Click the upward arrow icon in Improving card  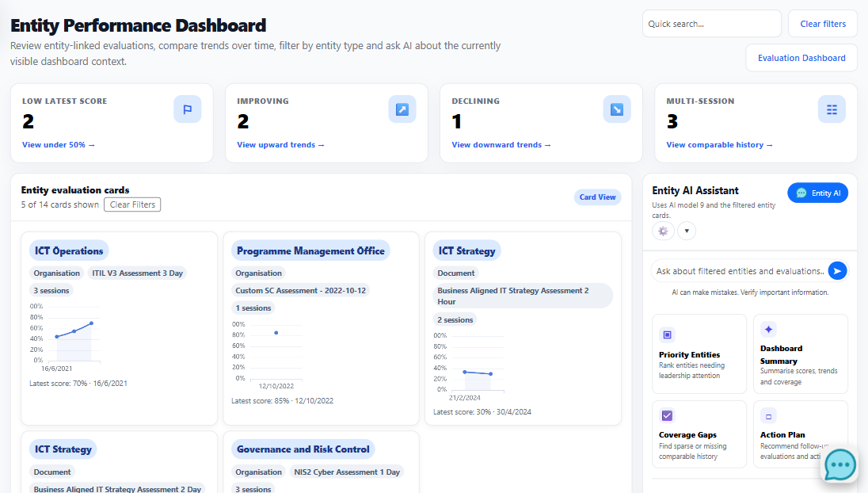pos(402,109)
